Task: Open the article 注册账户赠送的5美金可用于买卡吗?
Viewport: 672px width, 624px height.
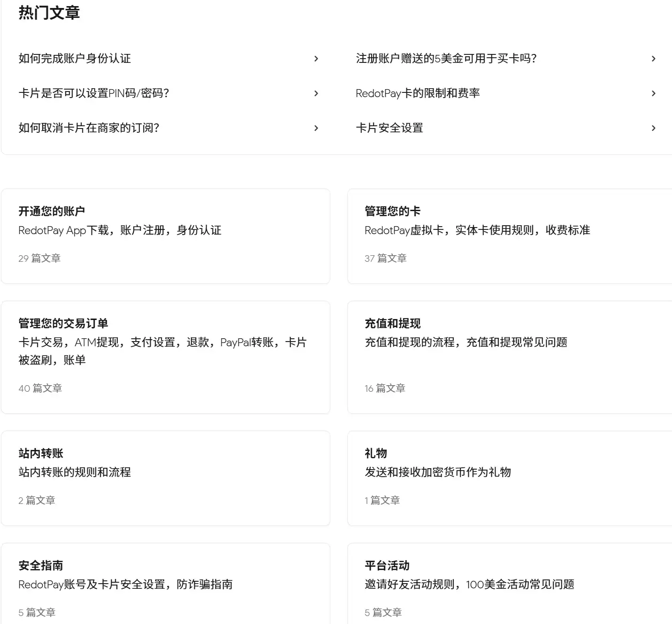Action: (x=447, y=58)
